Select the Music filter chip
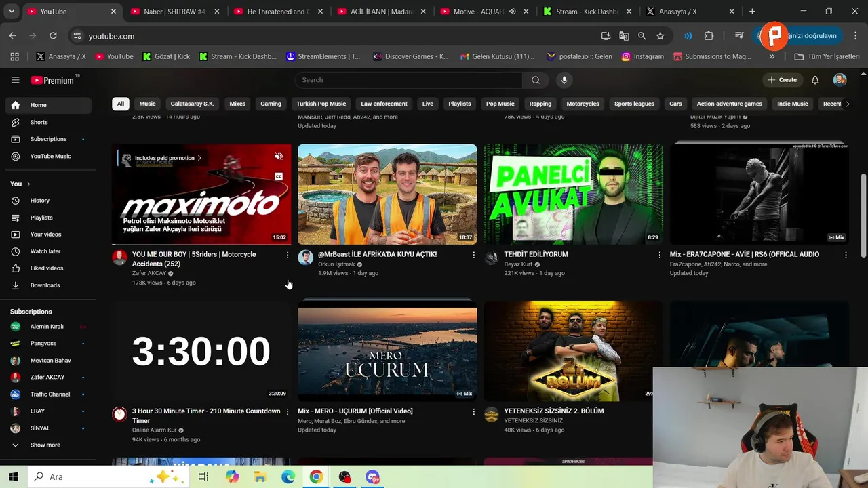 click(x=147, y=104)
